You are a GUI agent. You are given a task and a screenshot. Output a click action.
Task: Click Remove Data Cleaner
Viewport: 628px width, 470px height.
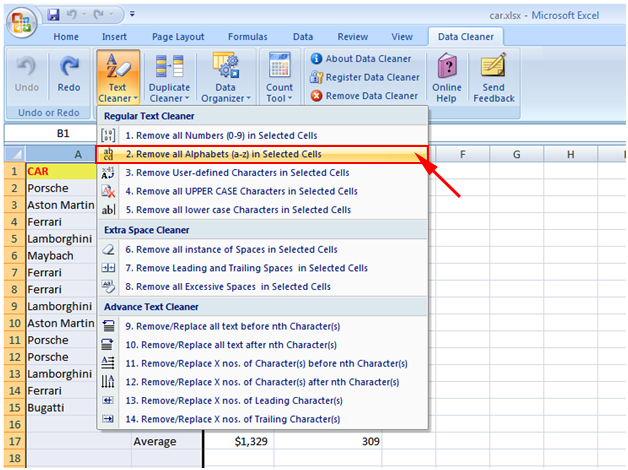click(364, 96)
